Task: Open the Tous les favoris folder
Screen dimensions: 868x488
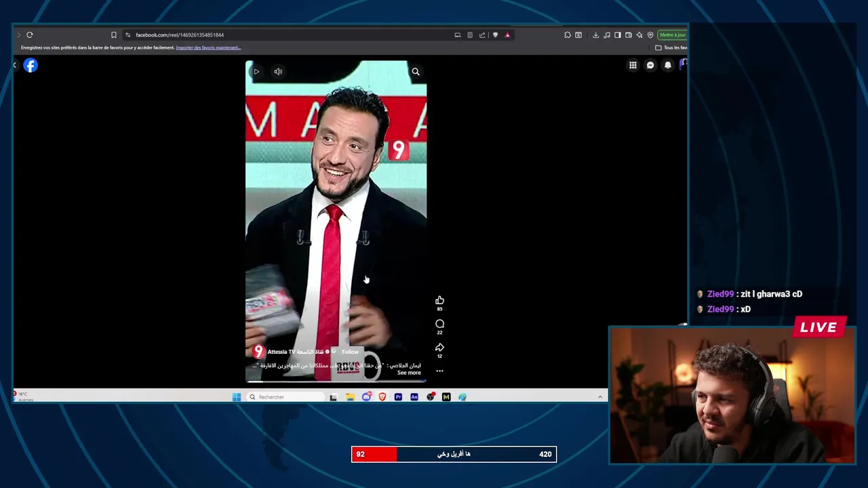Action: tap(671, 47)
